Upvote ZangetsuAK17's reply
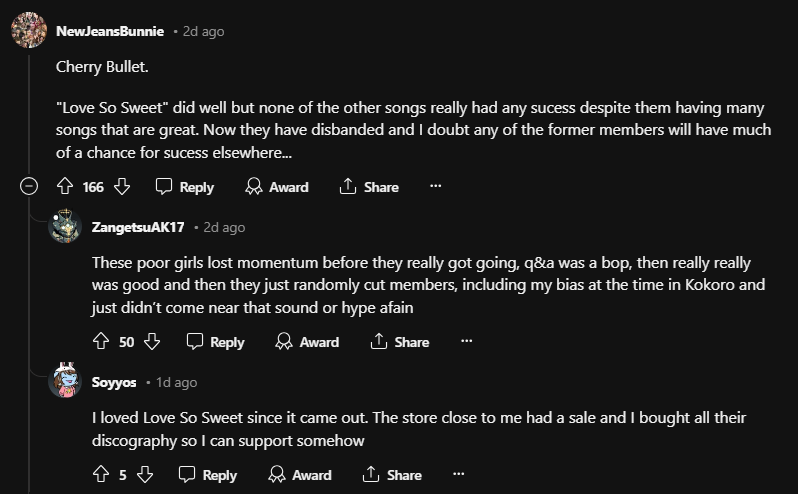Screen dimensions: 798x494 (100, 342)
